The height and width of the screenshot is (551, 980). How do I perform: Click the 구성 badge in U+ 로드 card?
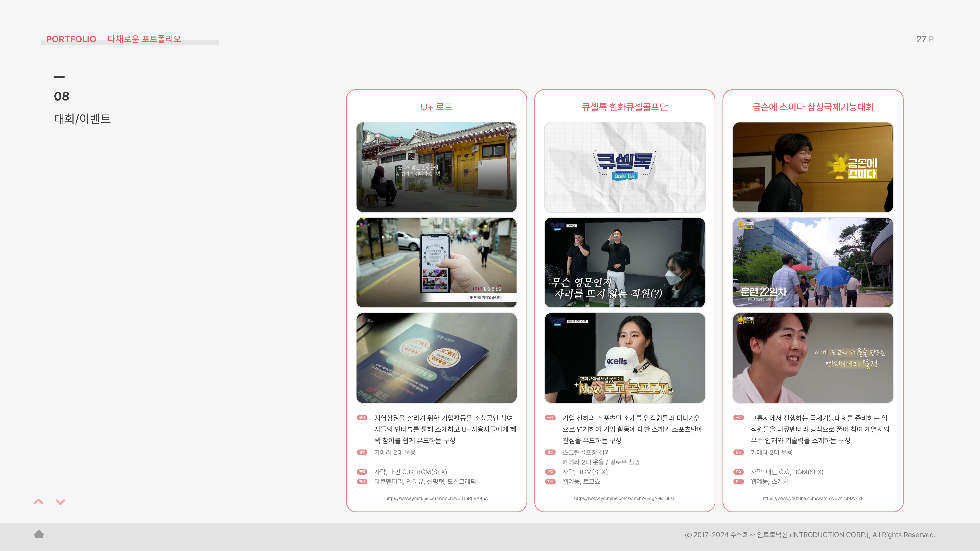(362, 418)
